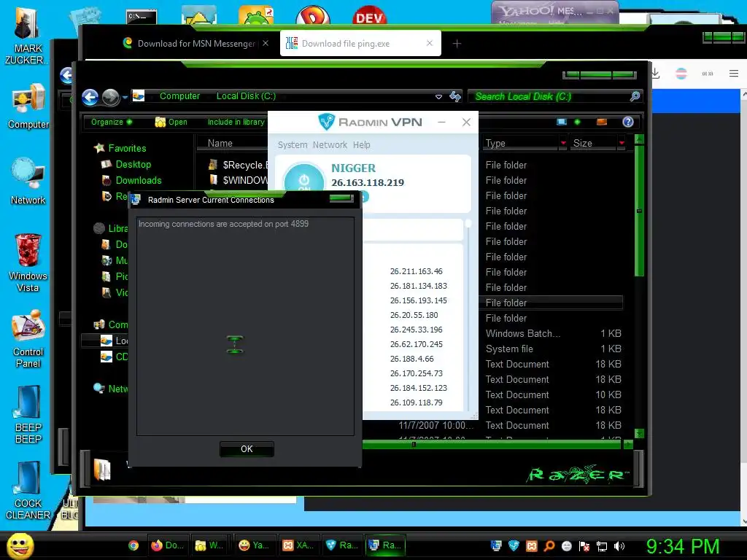This screenshot has width=747, height=560.
Task: Select the Windows Batch file row
Action: click(553, 333)
